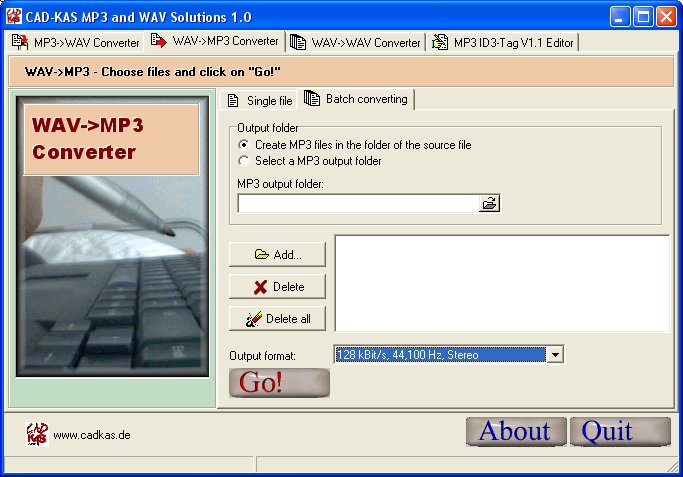Viewport: 683px width, 477px height.
Task: Close the CAD-KAS window
Action: [x=666, y=17]
